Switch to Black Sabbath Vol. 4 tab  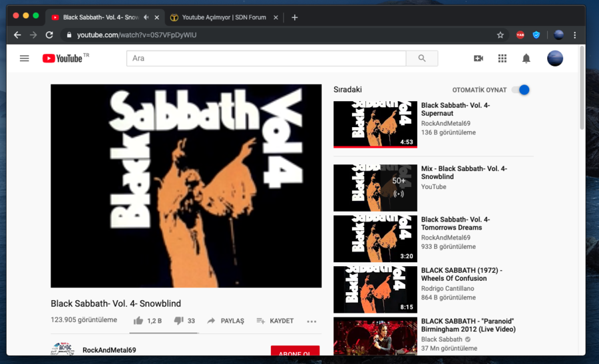coord(101,17)
